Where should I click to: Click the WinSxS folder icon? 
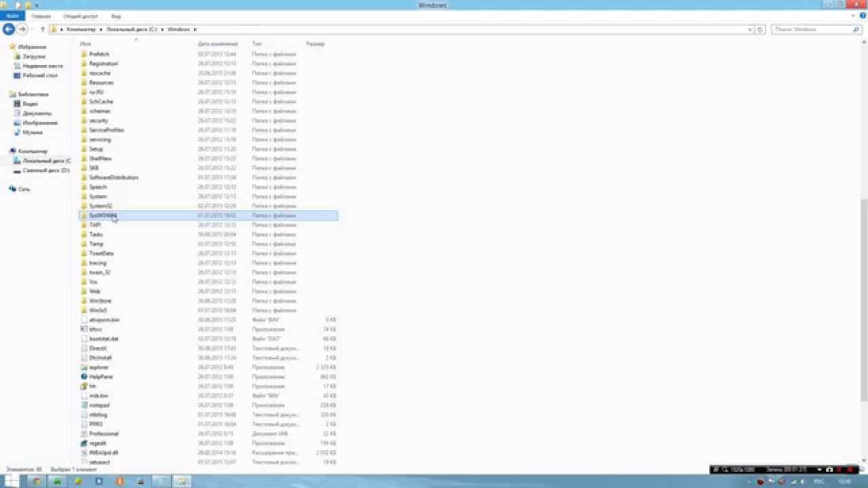tap(84, 310)
